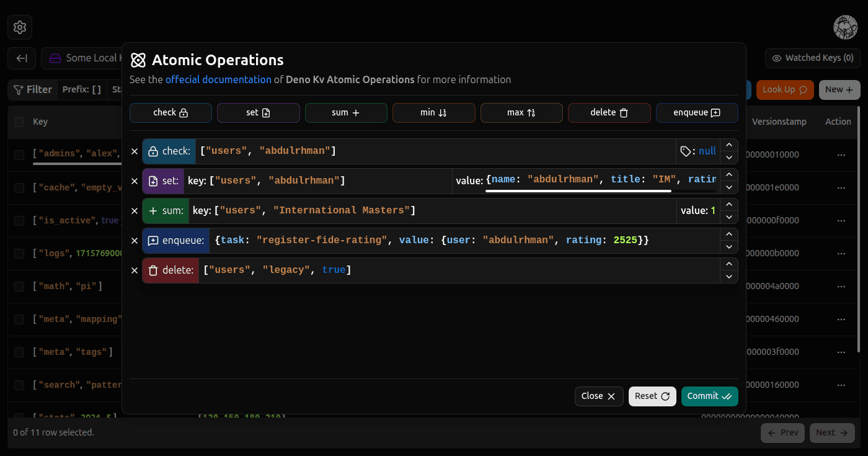The image size is (868, 456).
Task: Move the set operation up
Action: 729,175
